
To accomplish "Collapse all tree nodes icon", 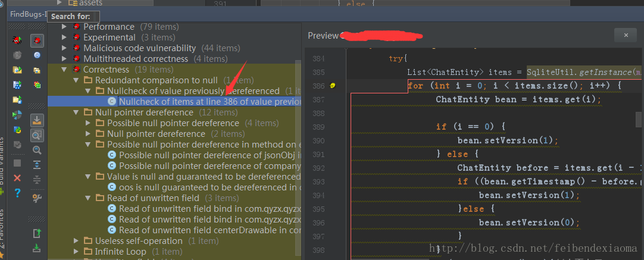I will (37, 180).
